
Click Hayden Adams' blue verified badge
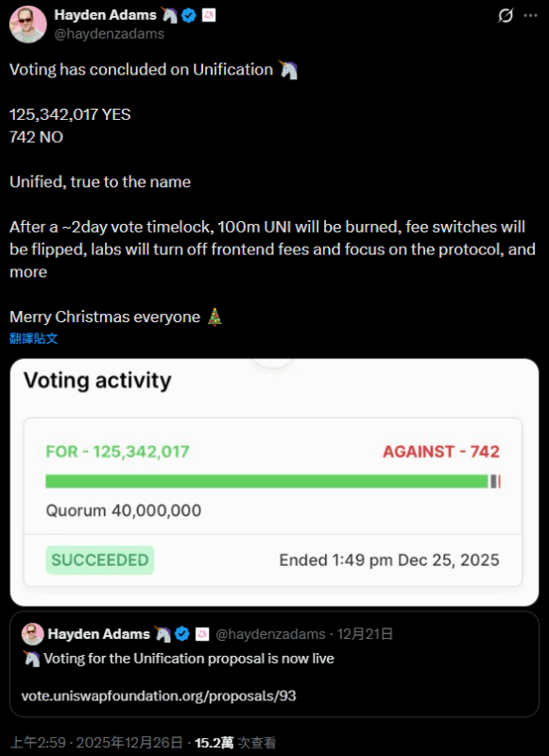pyautogui.click(x=190, y=13)
